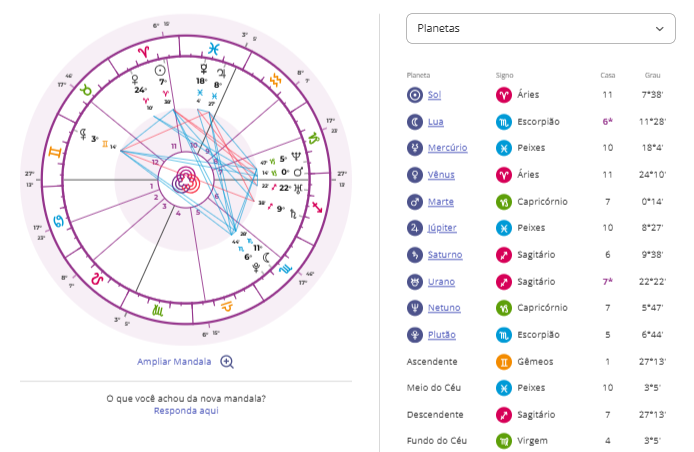Click the Áries symbol on the mandala ring

pyautogui.click(x=144, y=49)
